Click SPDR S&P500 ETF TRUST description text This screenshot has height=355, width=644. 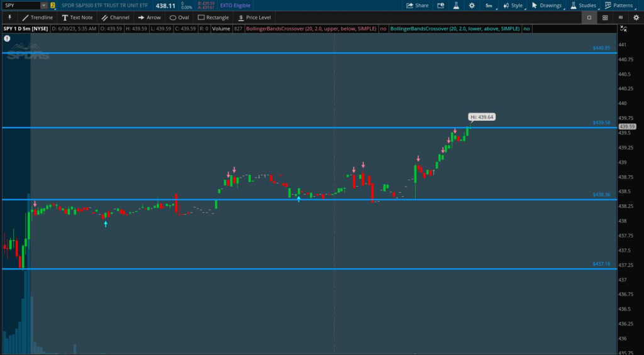pos(105,5)
